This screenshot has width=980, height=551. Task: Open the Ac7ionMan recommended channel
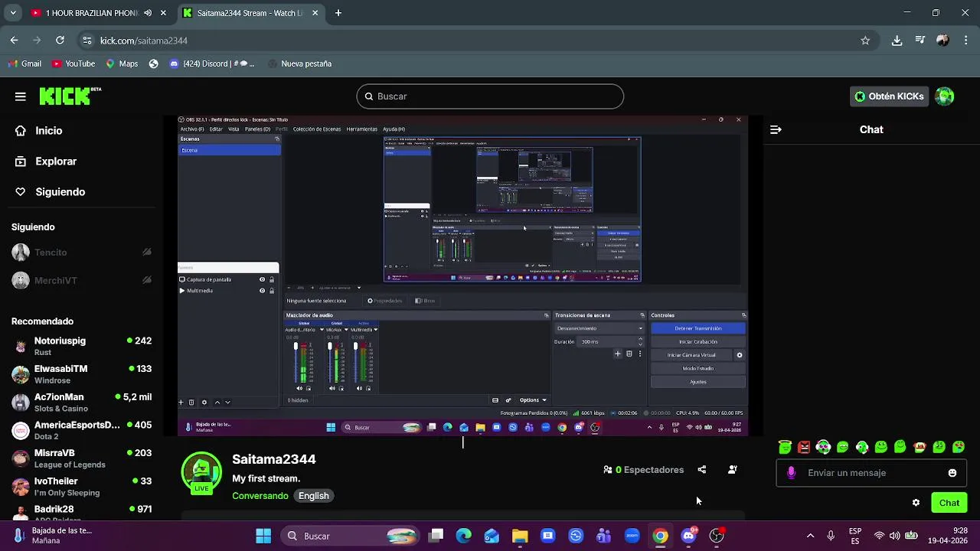click(x=81, y=402)
